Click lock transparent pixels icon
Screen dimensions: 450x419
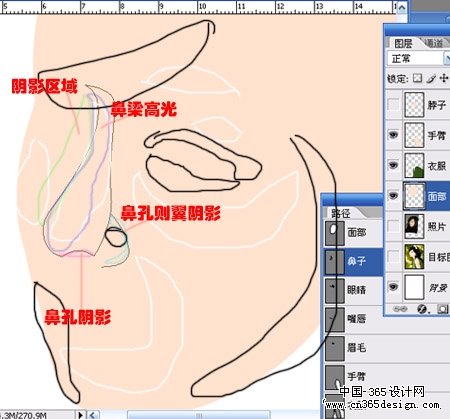(x=417, y=78)
